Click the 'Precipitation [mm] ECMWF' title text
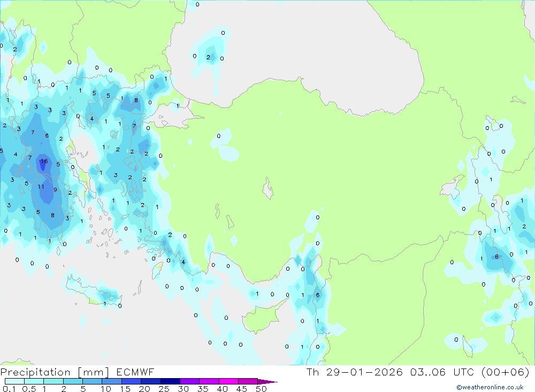535x392 pixels. click(77, 372)
